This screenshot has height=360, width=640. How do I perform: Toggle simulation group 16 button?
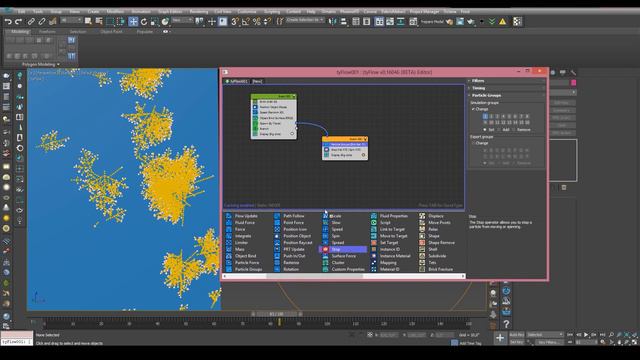527,122
